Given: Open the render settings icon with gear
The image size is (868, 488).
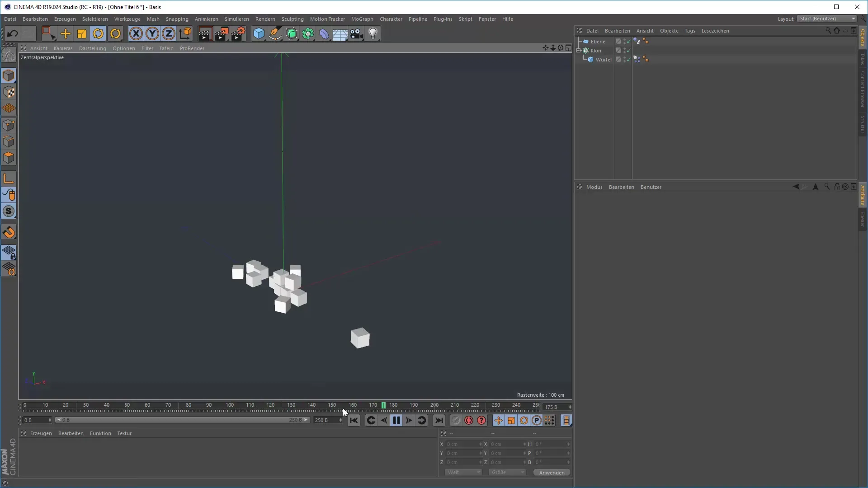Looking at the screenshot, I should [x=238, y=33].
